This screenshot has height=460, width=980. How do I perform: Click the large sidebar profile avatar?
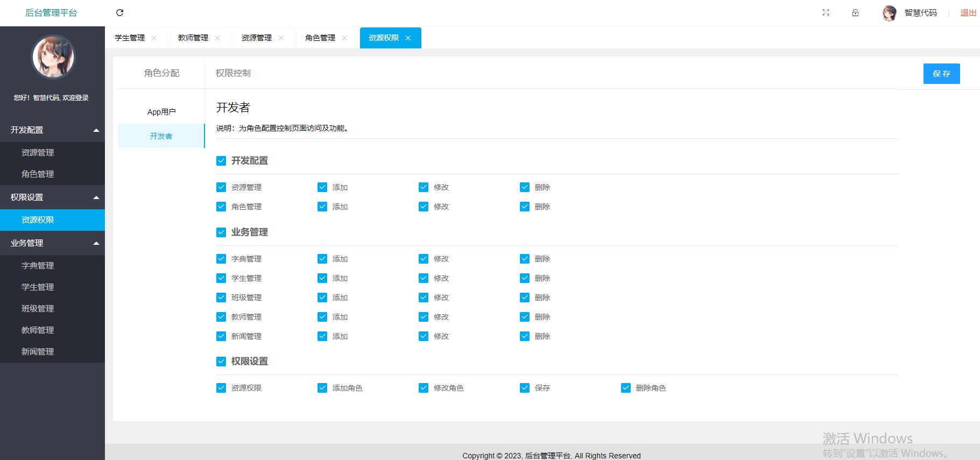[53, 57]
